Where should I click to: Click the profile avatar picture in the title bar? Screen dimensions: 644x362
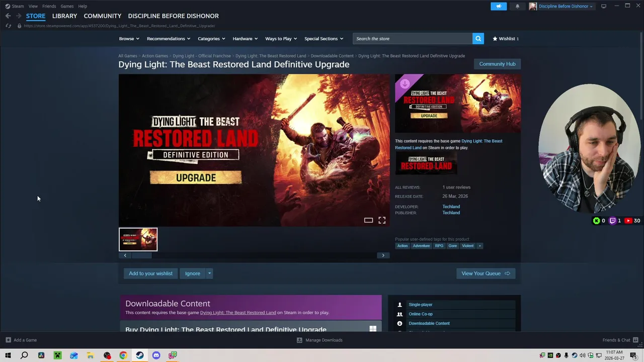[533, 6]
